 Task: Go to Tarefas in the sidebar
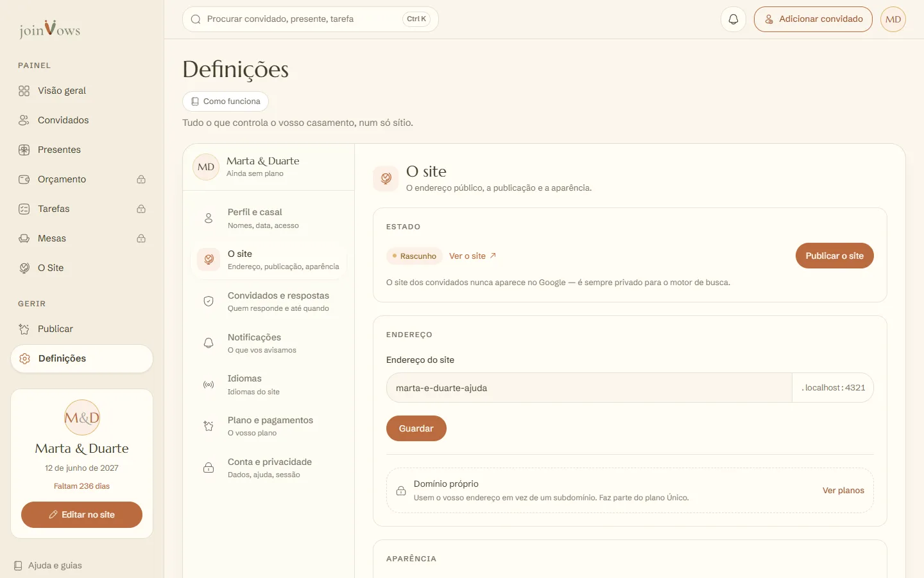[x=81, y=209]
